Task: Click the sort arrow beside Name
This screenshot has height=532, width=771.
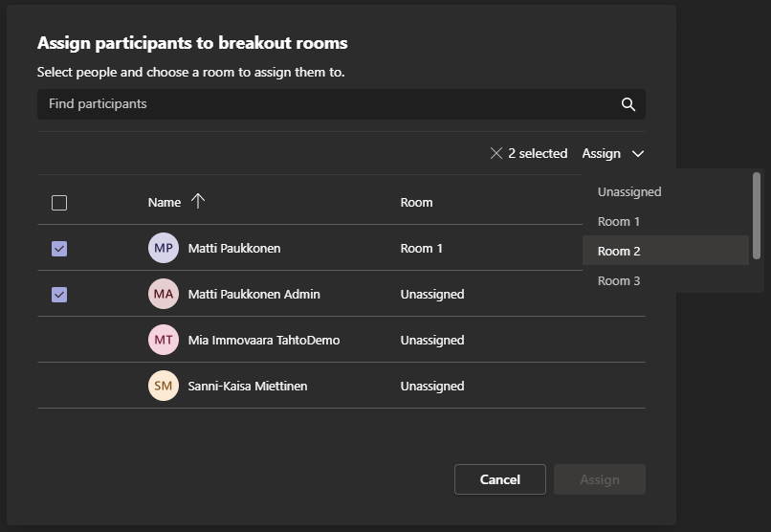Action: point(198,201)
